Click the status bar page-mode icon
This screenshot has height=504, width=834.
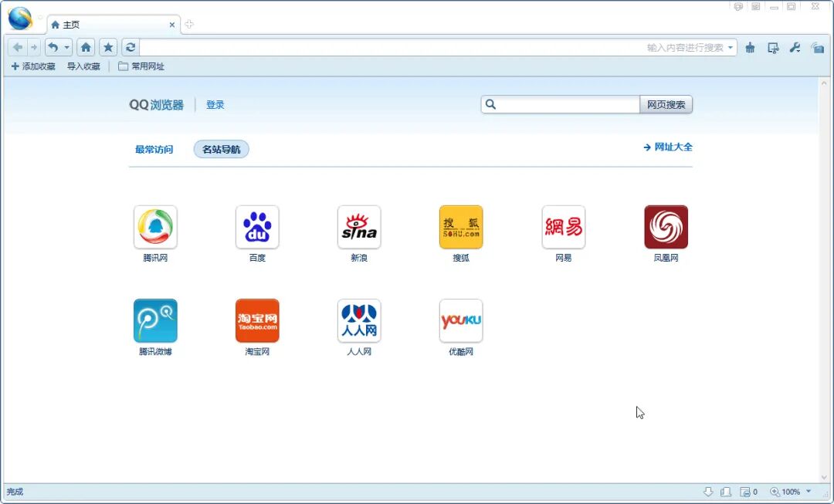pyautogui.click(x=726, y=492)
